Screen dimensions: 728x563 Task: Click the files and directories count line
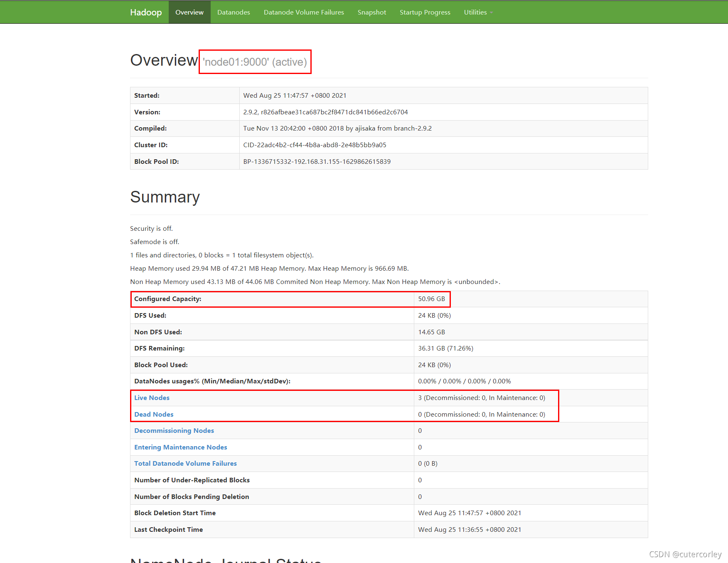(222, 255)
